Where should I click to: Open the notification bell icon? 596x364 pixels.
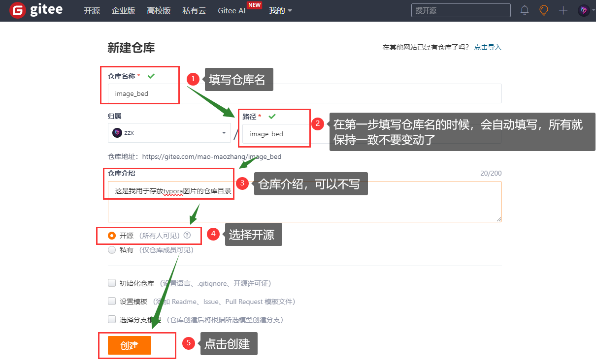point(524,10)
